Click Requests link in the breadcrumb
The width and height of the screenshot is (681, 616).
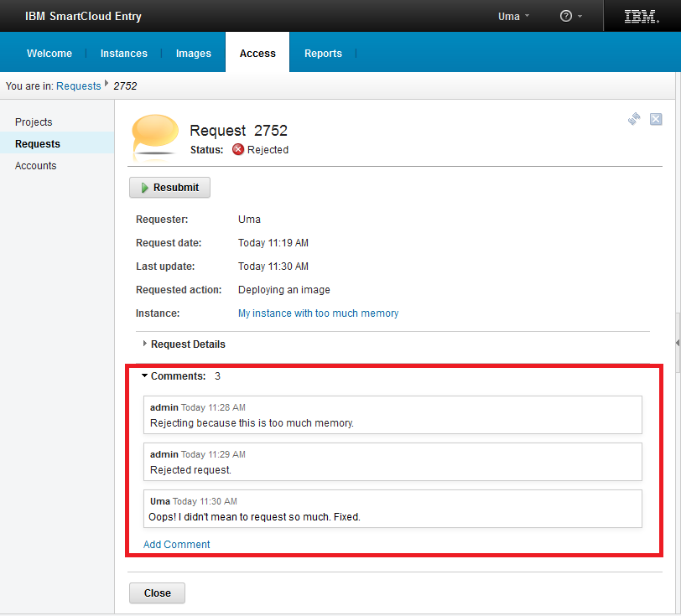(78, 85)
